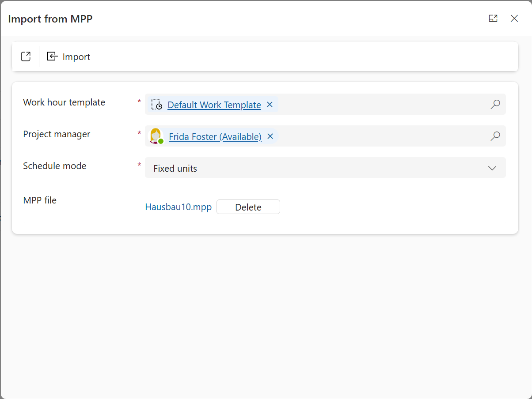This screenshot has height=399, width=532.
Task: Remove the Default Work Template selection
Action: point(270,105)
